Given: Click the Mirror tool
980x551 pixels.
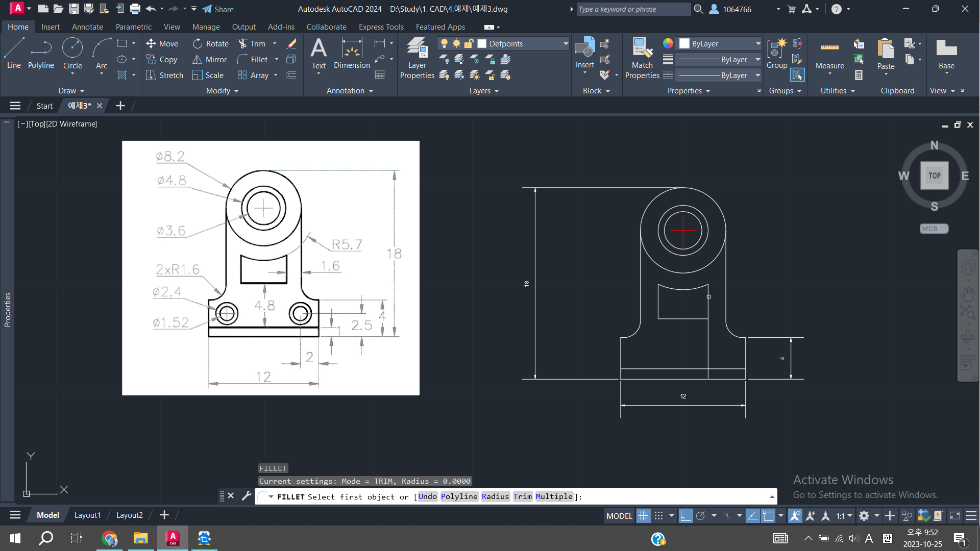Looking at the screenshot, I should pyautogui.click(x=209, y=60).
